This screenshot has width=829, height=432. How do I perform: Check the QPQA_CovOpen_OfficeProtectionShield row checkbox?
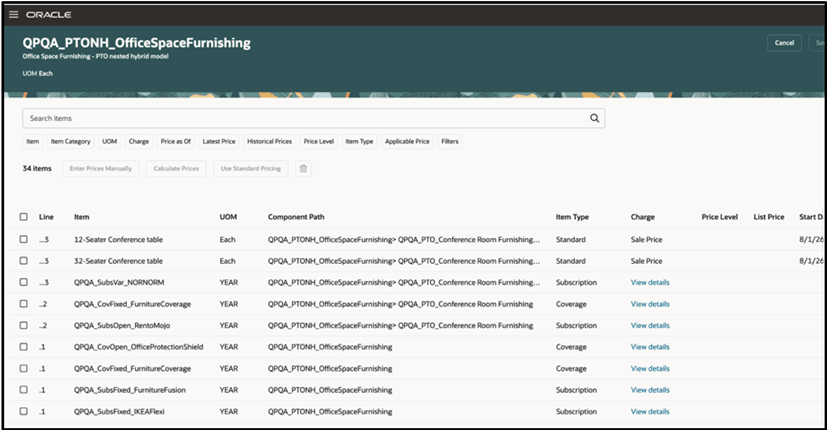click(x=24, y=347)
